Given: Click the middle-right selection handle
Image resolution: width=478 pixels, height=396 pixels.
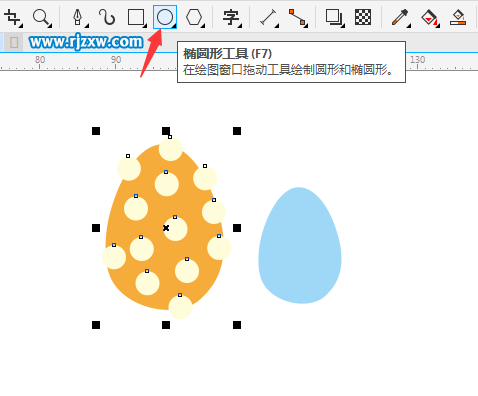Looking at the screenshot, I should (237, 228).
